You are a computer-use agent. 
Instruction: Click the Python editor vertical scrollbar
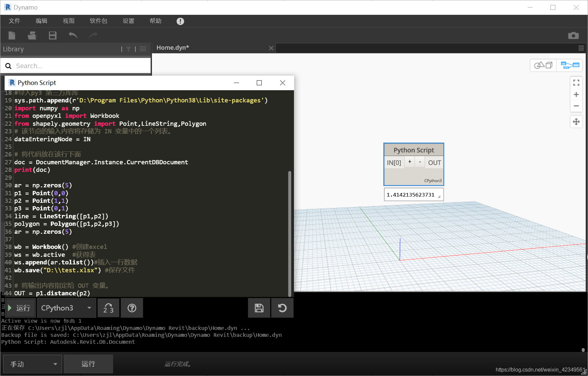click(290, 234)
